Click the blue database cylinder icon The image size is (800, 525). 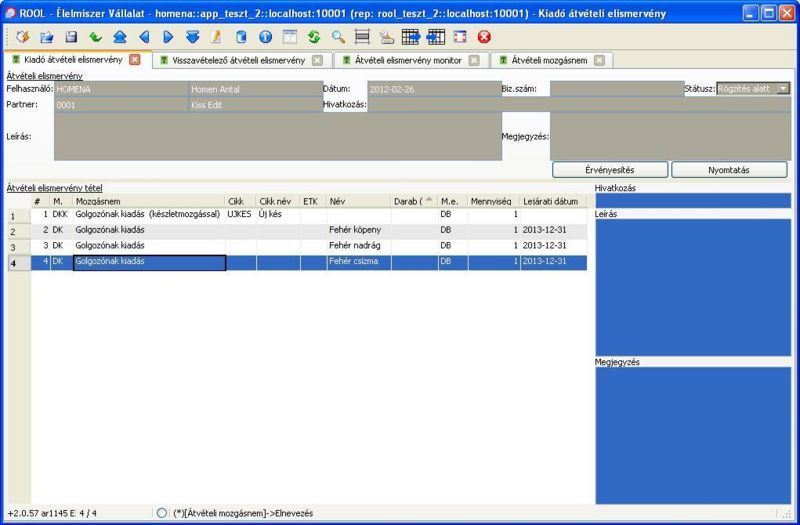coord(241,37)
